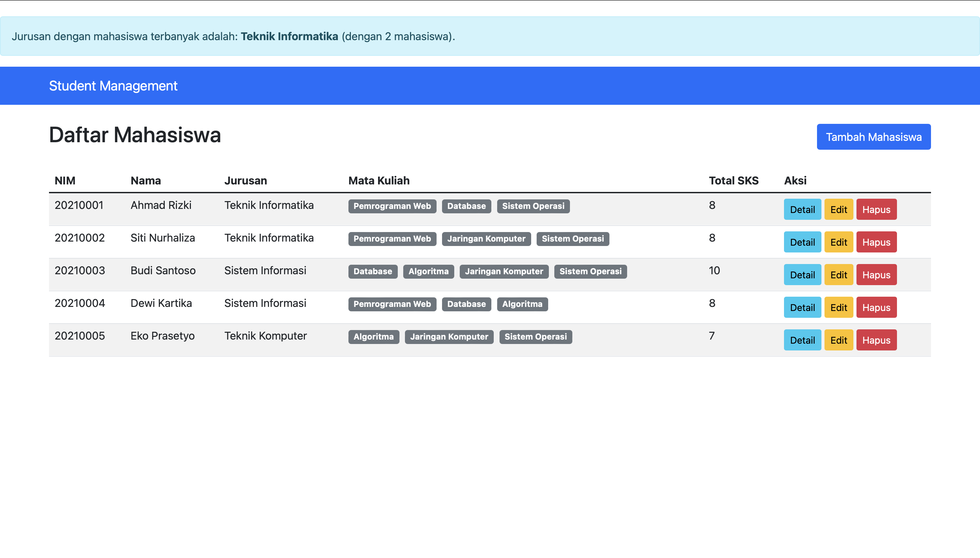
Task: Click the Tambah Mahasiswa button
Action: point(873,137)
